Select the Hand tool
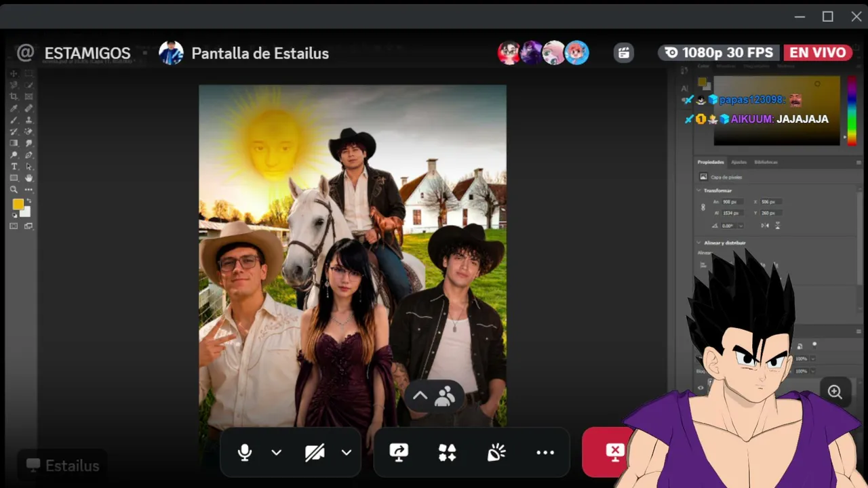 (x=29, y=178)
